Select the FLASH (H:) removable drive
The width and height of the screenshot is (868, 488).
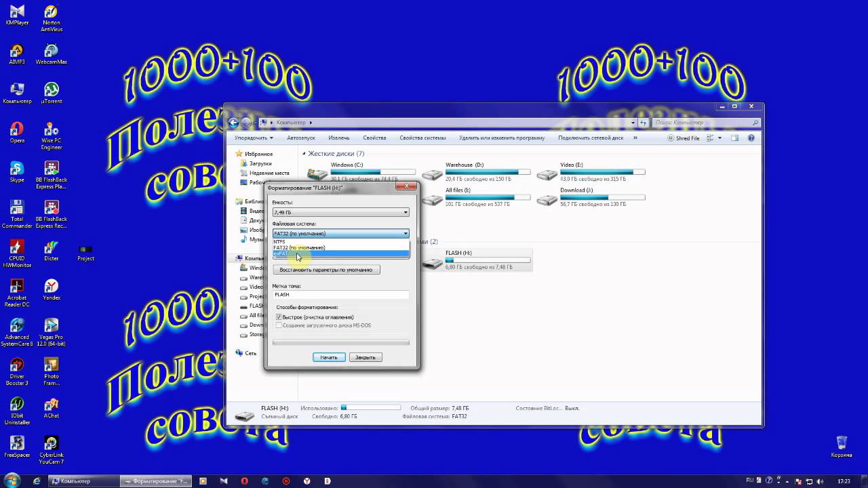click(x=476, y=260)
